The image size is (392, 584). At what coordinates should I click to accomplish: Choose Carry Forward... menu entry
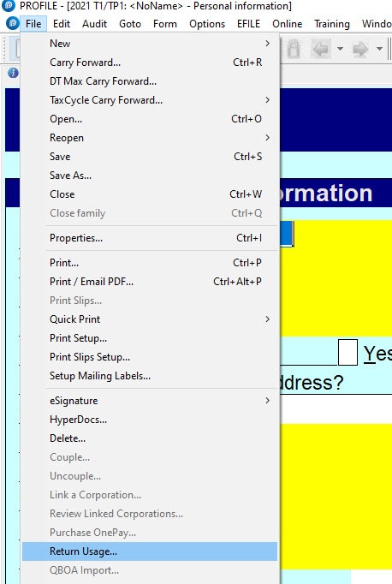click(x=150, y=63)
